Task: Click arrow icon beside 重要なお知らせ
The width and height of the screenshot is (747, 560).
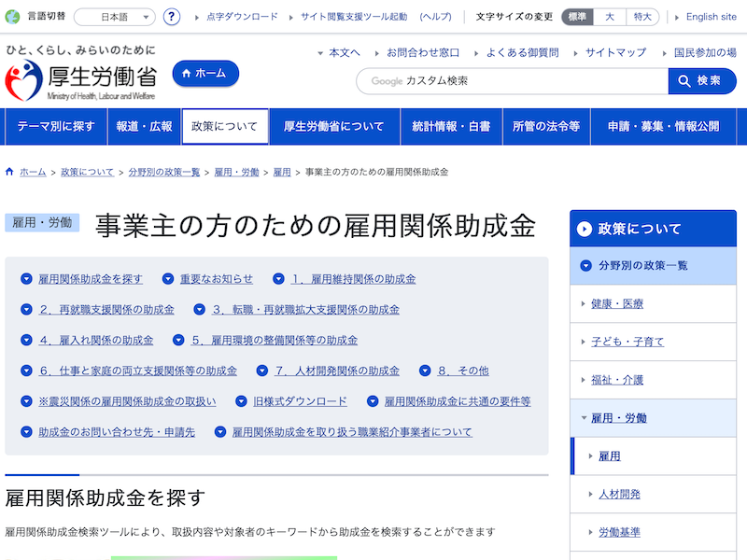Action: point(168,279)
